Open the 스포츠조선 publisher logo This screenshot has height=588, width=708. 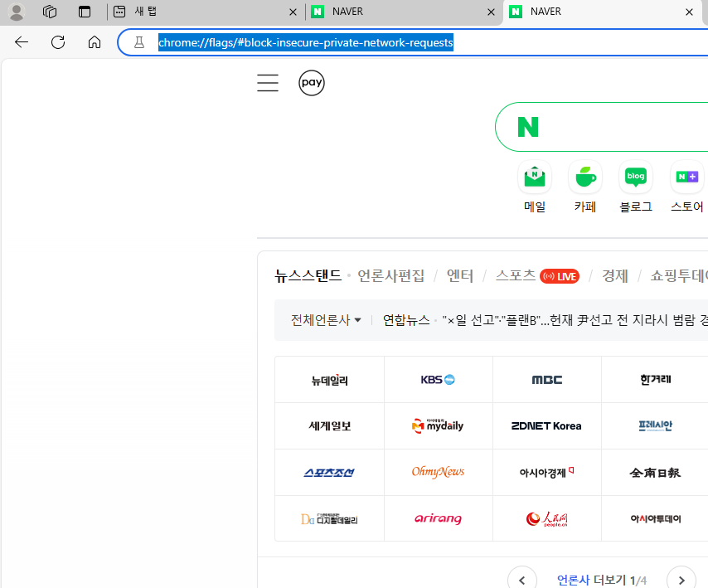(330, 473)
